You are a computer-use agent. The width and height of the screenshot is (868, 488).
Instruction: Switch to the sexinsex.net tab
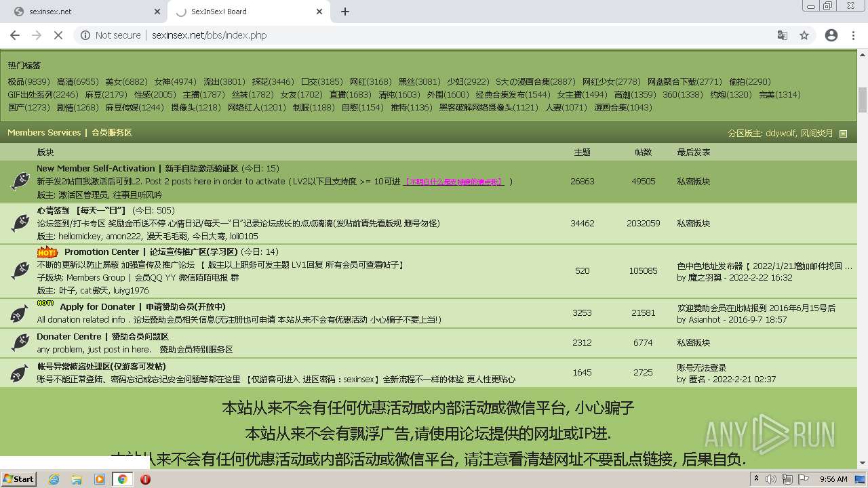85,12
